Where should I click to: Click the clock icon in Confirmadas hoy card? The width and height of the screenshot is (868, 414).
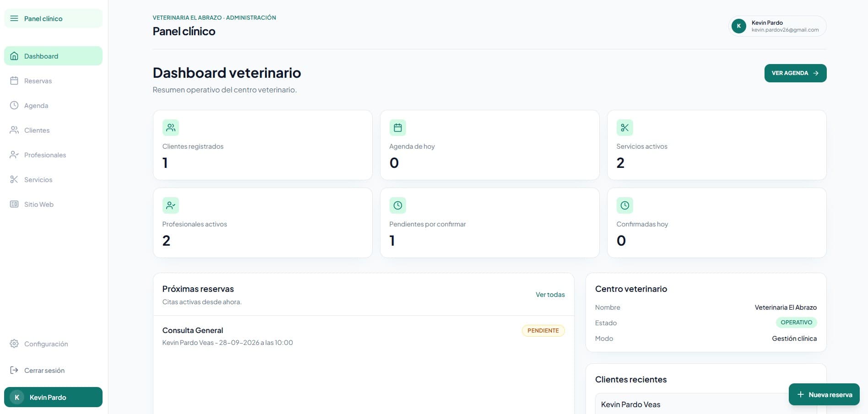[x=625, y=205]
